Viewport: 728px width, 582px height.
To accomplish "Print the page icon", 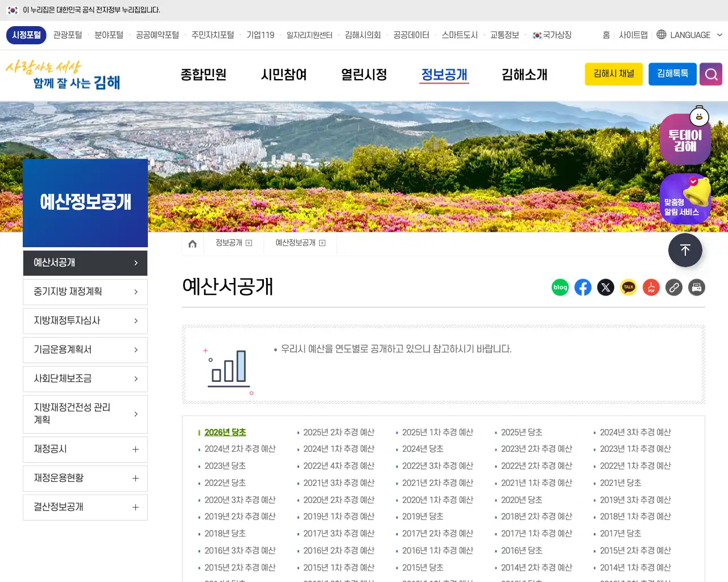I will (697, 288).
